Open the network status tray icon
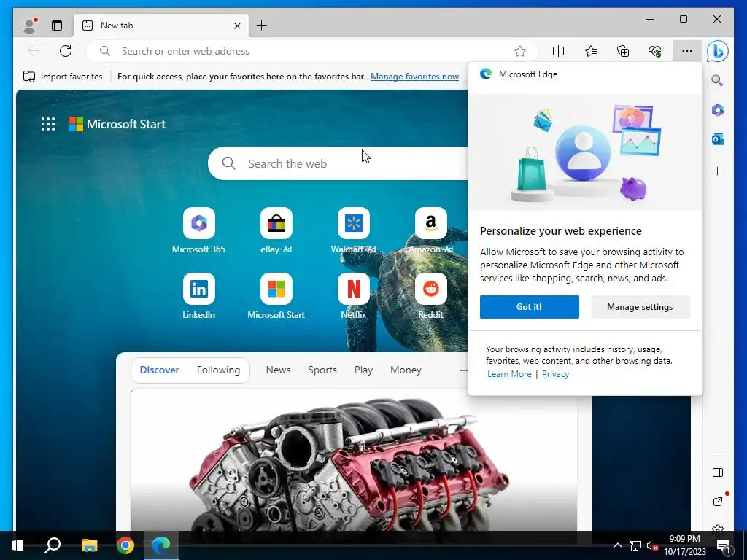Screen dimensions: 747x560 pos(635,545)
